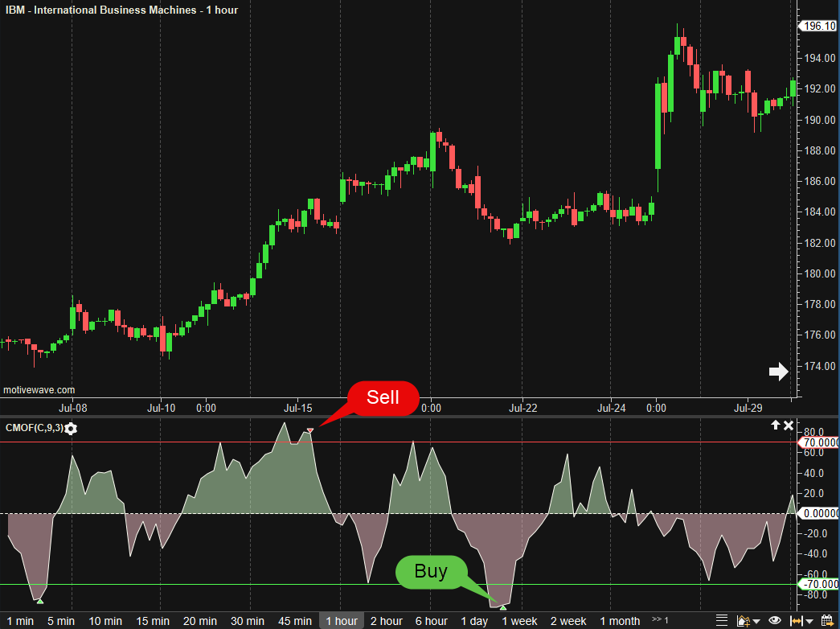Viewport: 840px width, 629px height.
Task: Click the red Sell signal label
Action: pos(383,397)
